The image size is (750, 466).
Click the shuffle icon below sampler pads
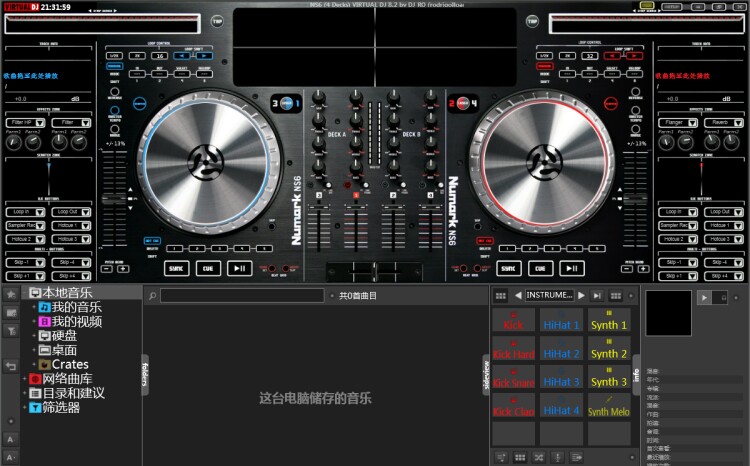pyautogui.click(x=539, y=458)
